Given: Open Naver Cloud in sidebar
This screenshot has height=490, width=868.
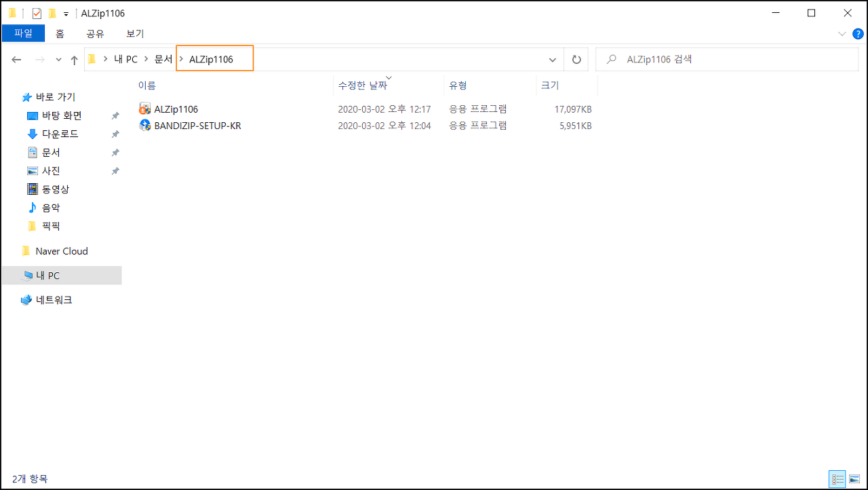Looking at the screenshot, I should click(61, 250).
